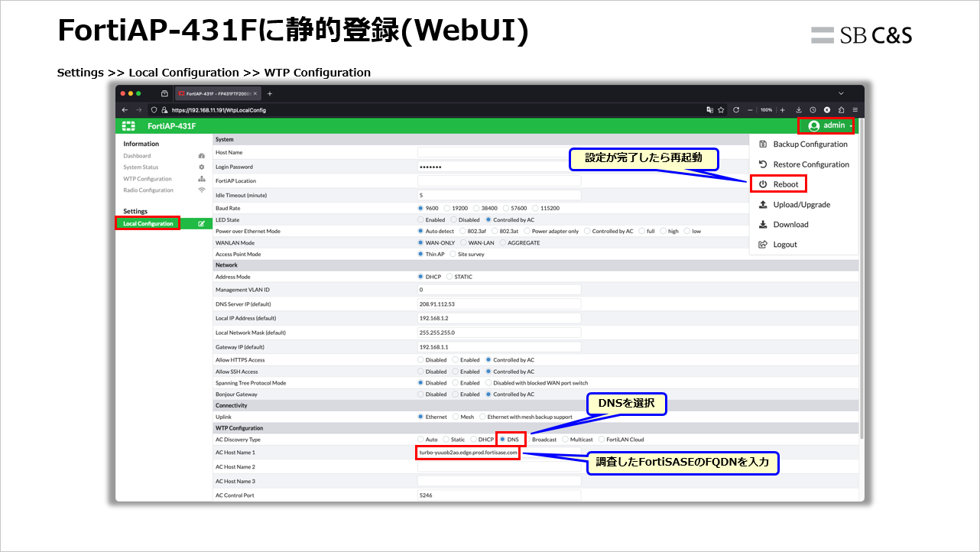
Task: Set LED State to Enabled
Action: (420, 219)
